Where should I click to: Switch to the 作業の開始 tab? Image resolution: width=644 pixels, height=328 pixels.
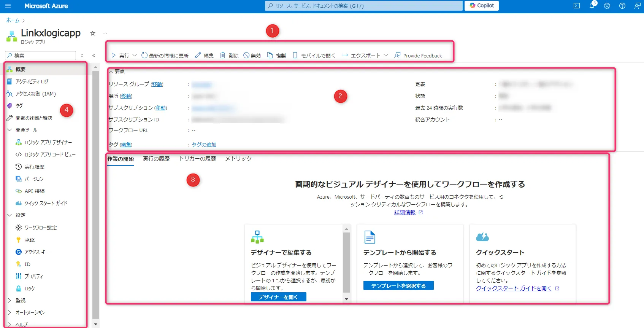[x=121, y=159]
